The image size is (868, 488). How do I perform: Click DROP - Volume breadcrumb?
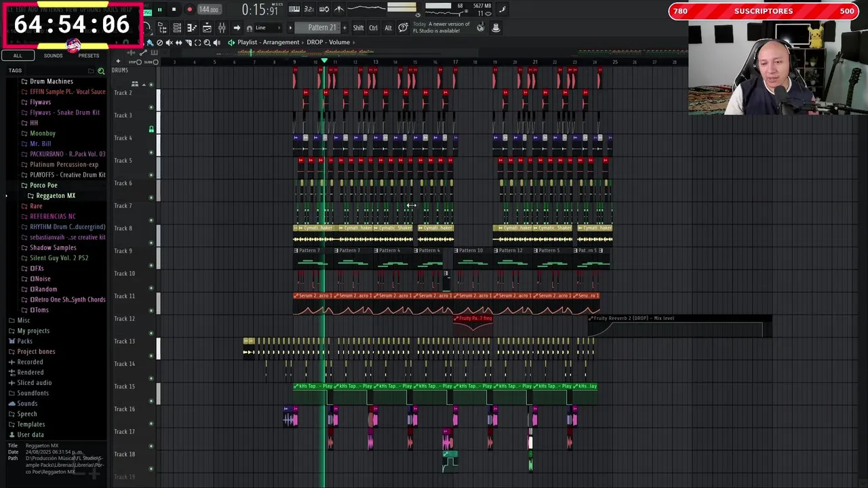328,42
